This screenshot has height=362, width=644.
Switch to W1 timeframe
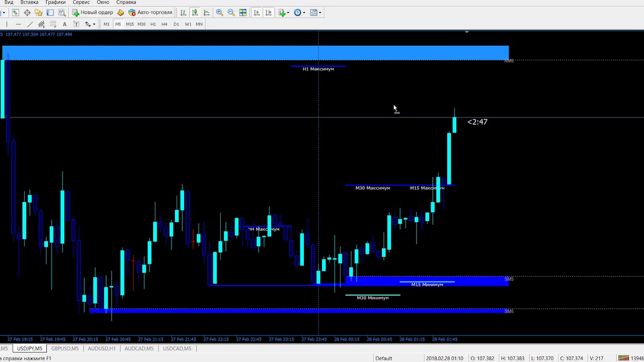[x=188, y=24]
